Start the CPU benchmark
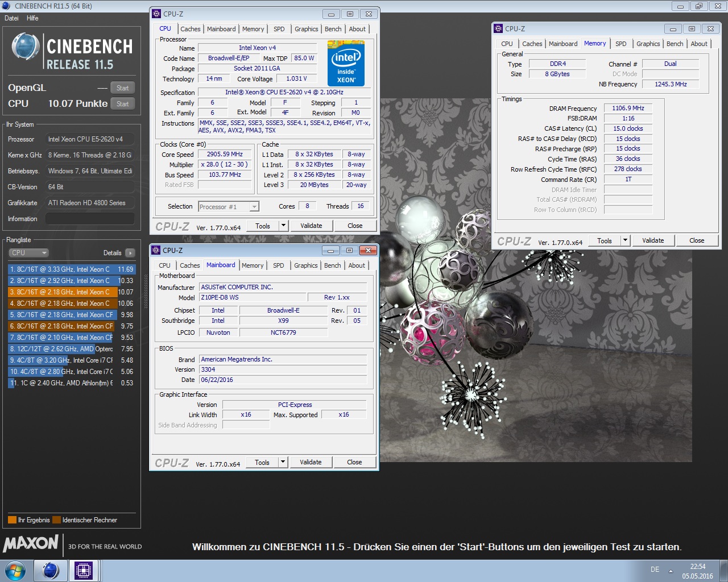The height and width of the screenshot is (582, 728). [x=123, y=104]
